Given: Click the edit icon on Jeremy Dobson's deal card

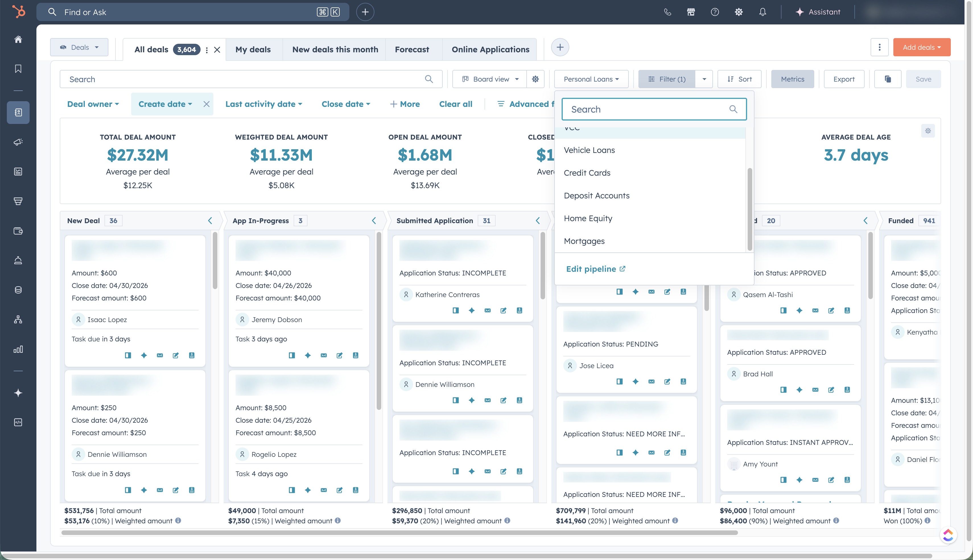Looking at the screenshot, I should (339, 355).
